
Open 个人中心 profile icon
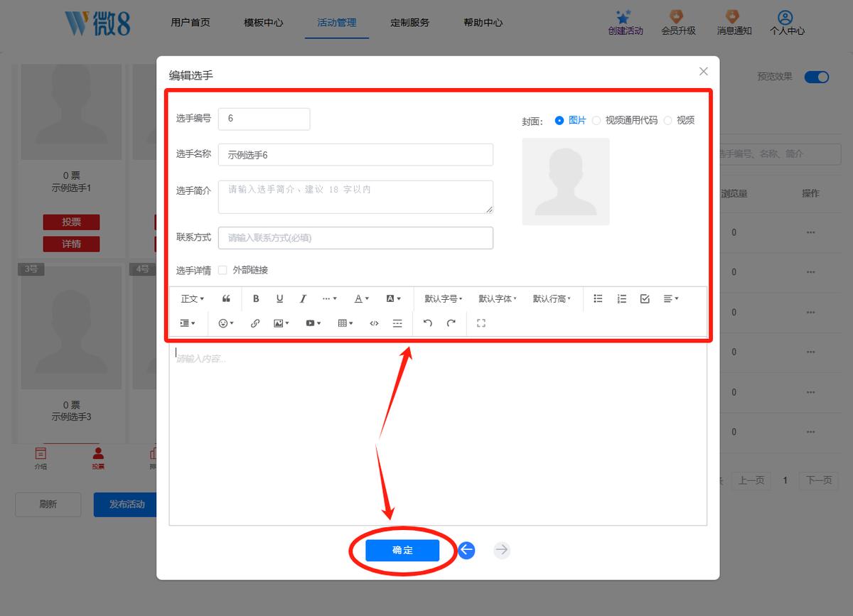pyautogui.click(x=787, y=22)
